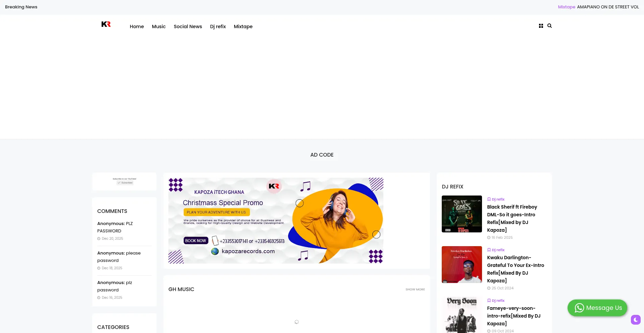The width and height of the screenshot is (644, 333).
Task: Toggle the checkmark on the Subscribe widget
Action: 119,183
